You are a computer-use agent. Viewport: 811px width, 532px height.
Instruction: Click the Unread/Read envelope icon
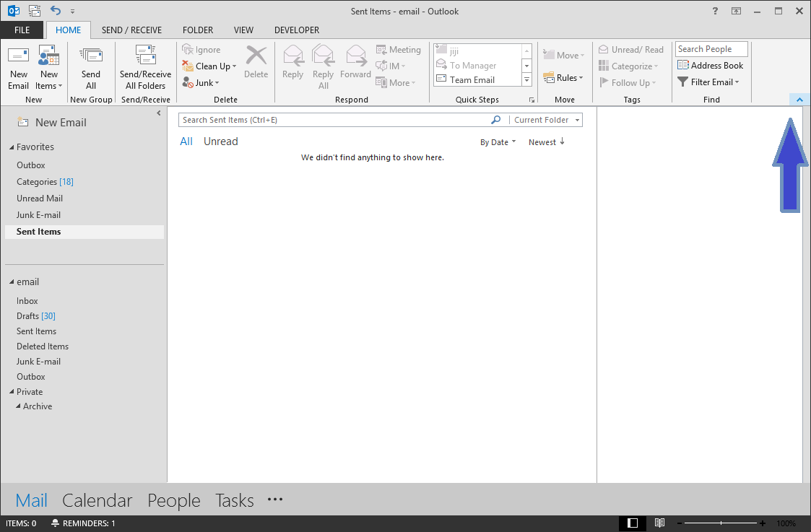coord(603,50)
